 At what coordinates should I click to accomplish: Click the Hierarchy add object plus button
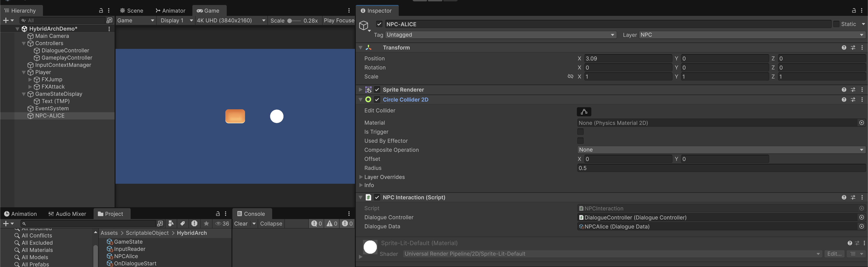[6, 21]
